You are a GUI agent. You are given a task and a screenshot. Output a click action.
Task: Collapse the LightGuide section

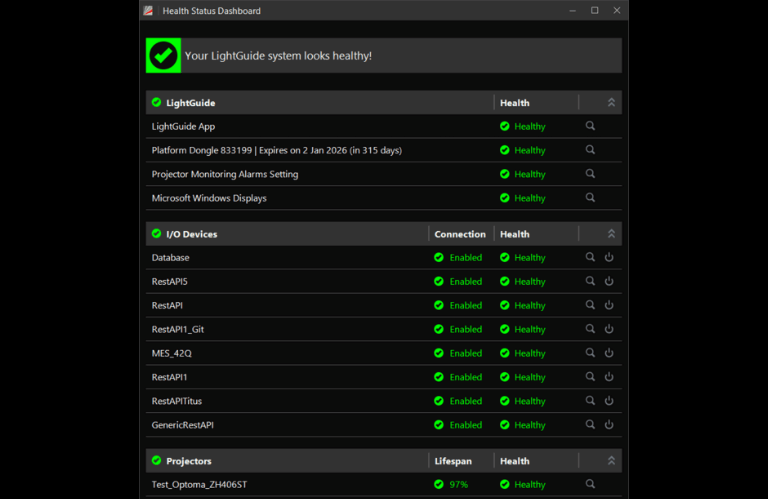[611, 103]
